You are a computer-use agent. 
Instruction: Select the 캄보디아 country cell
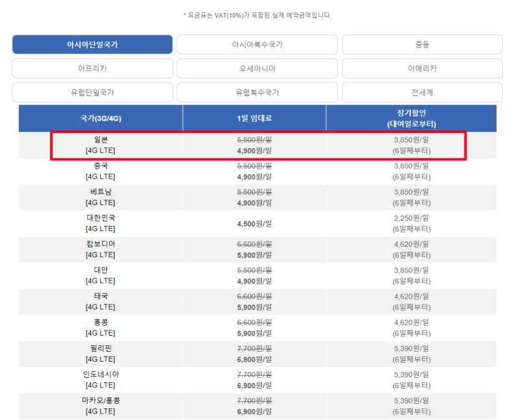101,249
